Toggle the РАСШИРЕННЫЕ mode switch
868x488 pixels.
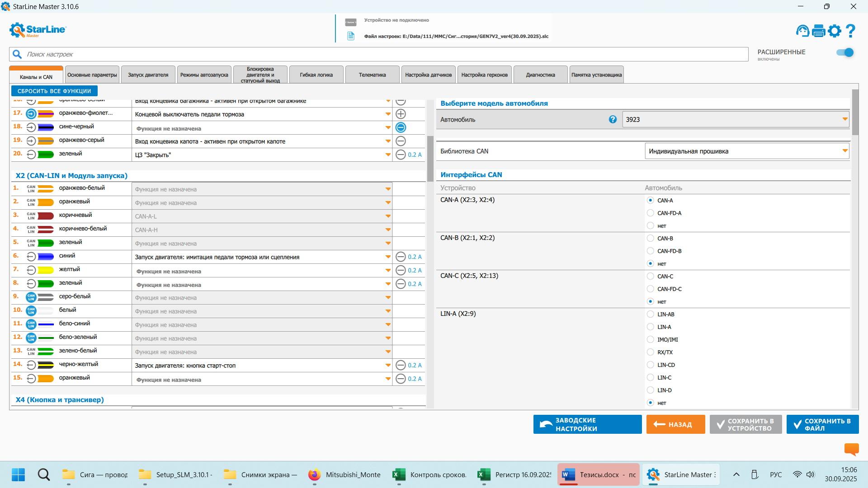point(844,52)
